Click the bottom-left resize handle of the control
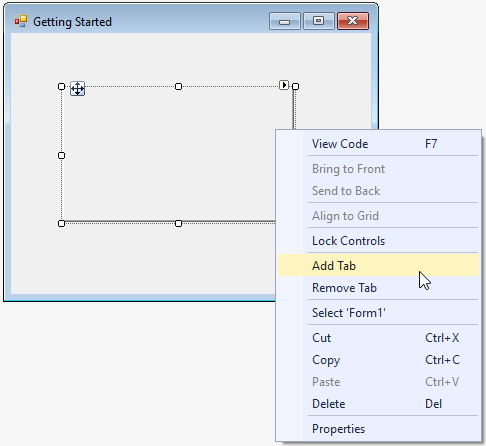Image resolution: width=486 pixels, height=446 pixels. (61, 223)
